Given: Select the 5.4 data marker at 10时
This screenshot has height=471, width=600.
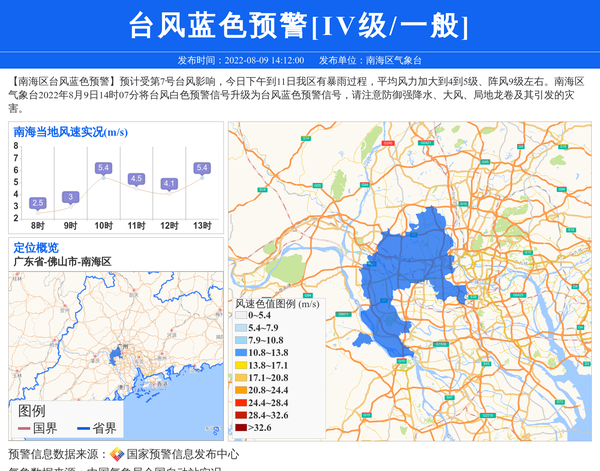Looking at the screenshot, I should pyautogui.click(x=103, y=168).
